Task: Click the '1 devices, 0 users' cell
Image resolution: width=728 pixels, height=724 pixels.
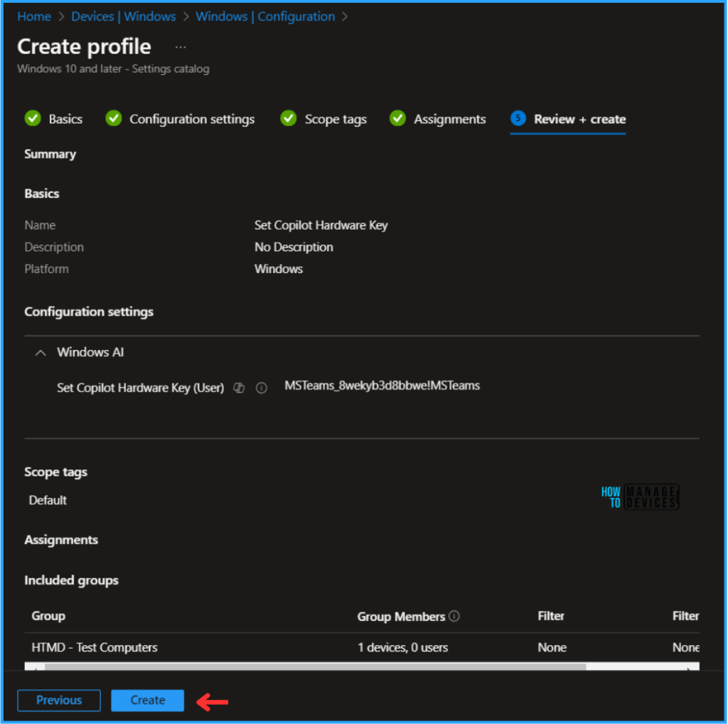Action: point(402,647)
